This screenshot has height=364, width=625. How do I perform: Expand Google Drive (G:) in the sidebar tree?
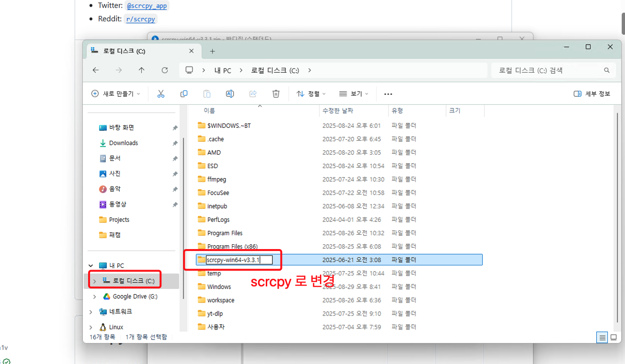(94, 296)
